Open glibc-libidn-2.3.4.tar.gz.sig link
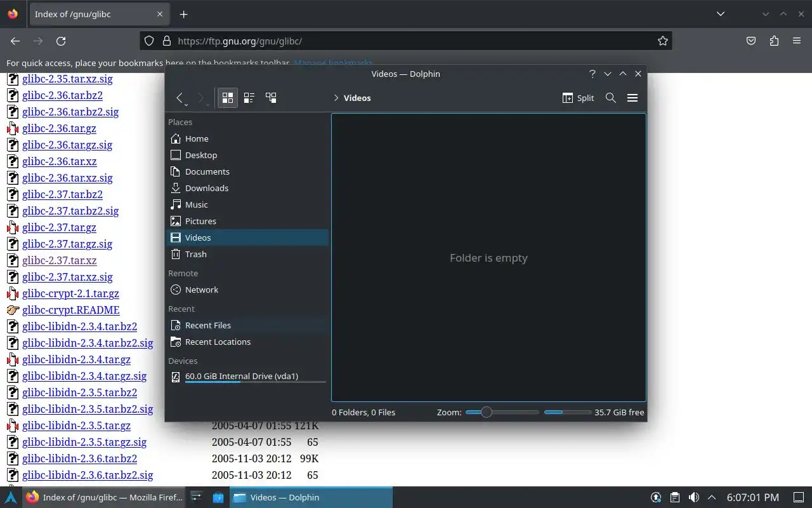The width and height of the screenshot is (812, 508). click(84, 376)
